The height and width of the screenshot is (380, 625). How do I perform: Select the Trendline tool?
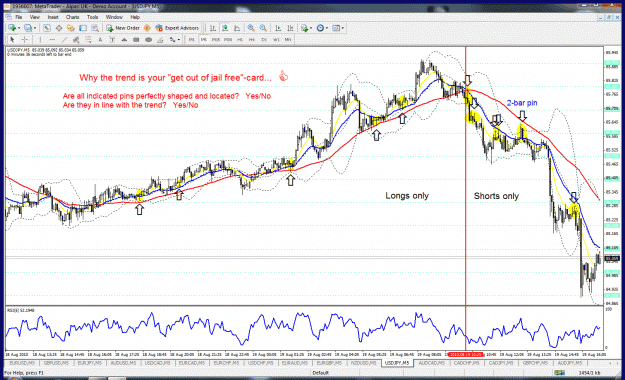[64, 39]
